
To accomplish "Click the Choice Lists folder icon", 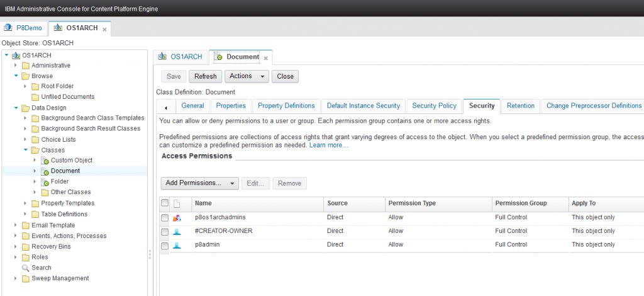I will tap(35, 139).
